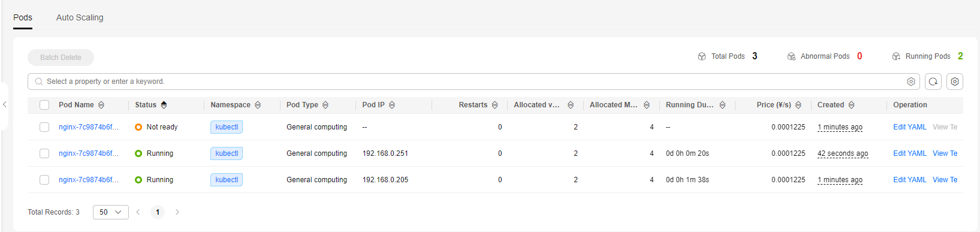980x232 pixels.
Task: Click the Batch Delete button
Action: (x=61, y=58)
